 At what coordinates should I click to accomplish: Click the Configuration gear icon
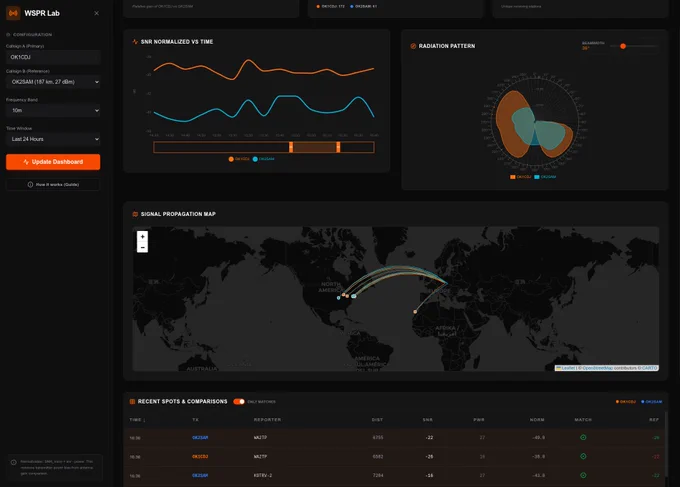pyautogui.click(x=8, y=34)
